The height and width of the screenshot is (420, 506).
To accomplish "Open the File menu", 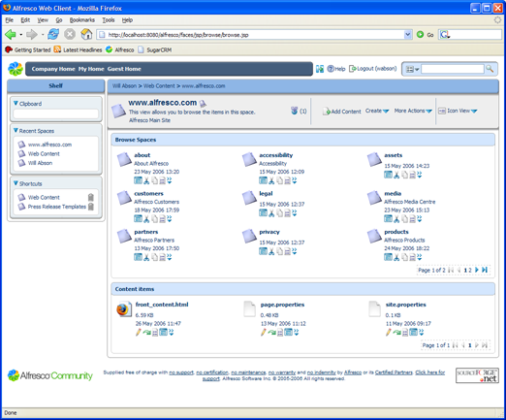I will pos(10,20).
